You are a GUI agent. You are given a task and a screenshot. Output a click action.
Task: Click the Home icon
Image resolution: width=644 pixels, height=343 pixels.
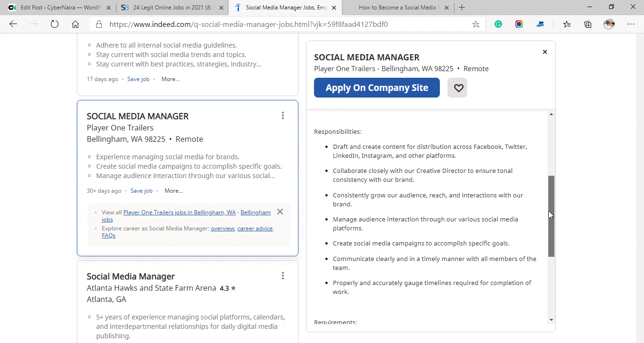[x=75, y=24]
